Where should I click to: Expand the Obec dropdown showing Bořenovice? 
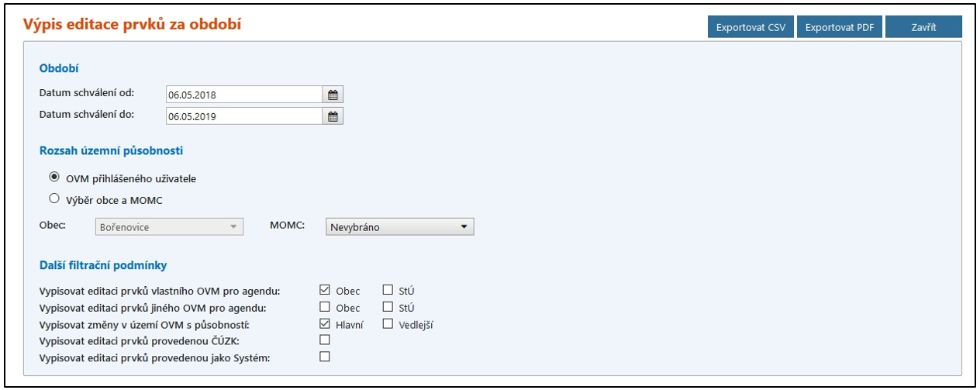169,227
